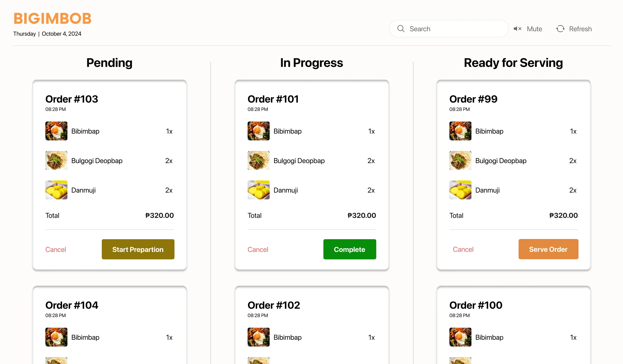Open Danmuji thumbnail in Order #99
Screen dimensions: 623x364
click(460, 190)
